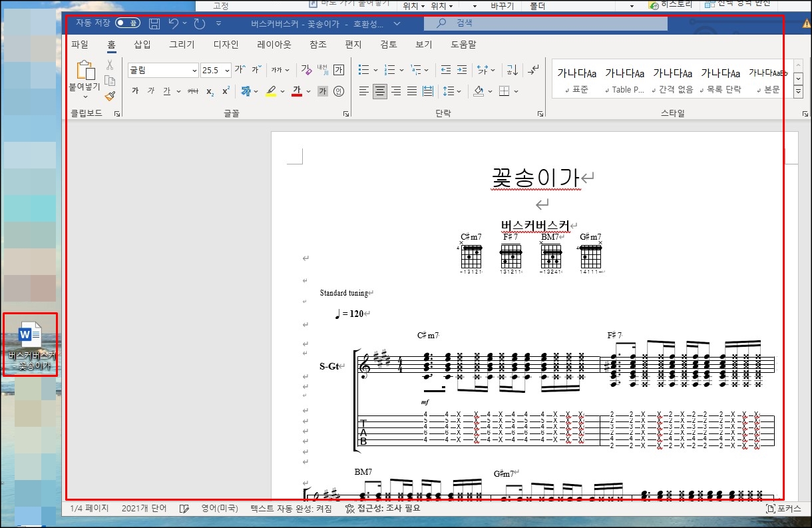Increase paragraph indent
Viewport: 812px width, 528px height.
[463, 69]
